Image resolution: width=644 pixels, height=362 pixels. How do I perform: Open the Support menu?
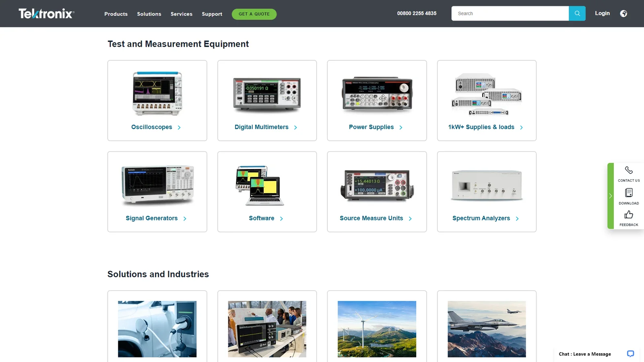click(x=212, y=14)
